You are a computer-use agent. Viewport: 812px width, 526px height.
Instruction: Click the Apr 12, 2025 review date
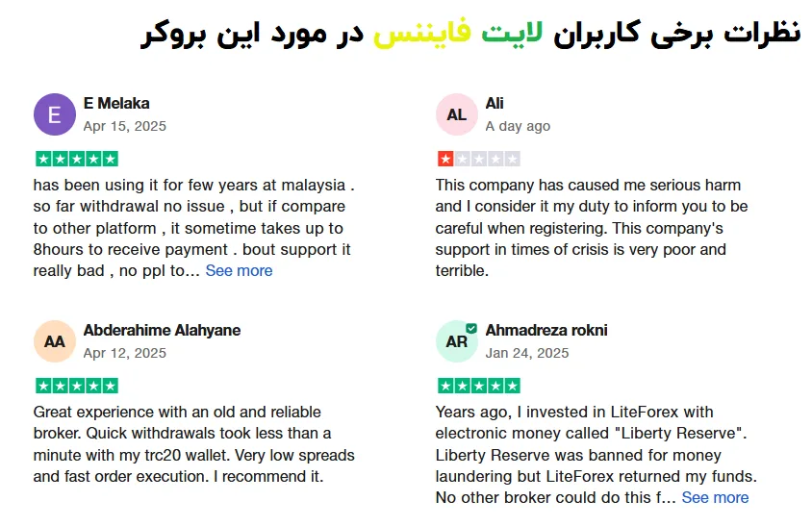[125, 353]
